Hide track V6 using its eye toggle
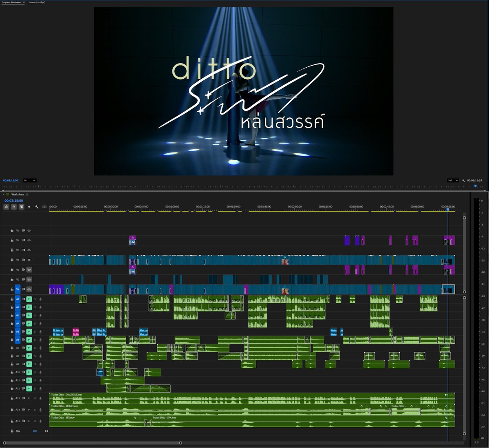489x448 pixels. click(x=29, y=240)
